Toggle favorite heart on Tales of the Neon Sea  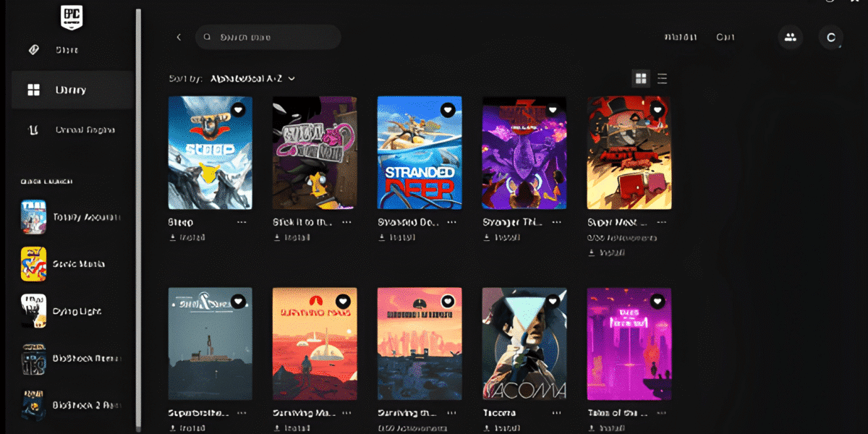(658, 301)
